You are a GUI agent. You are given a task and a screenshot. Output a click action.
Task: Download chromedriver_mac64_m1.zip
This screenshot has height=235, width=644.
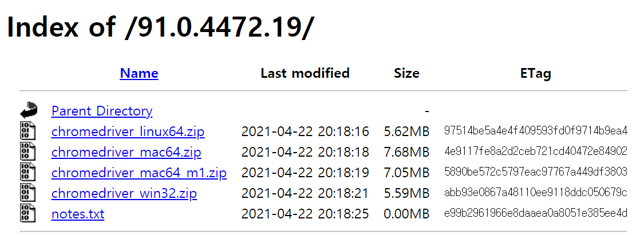pos(139,173)
